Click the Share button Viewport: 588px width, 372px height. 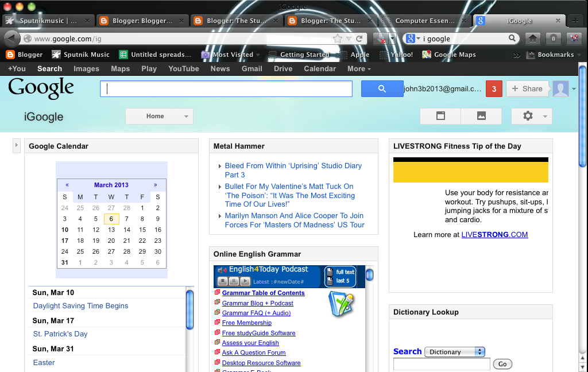click(527, 89)
